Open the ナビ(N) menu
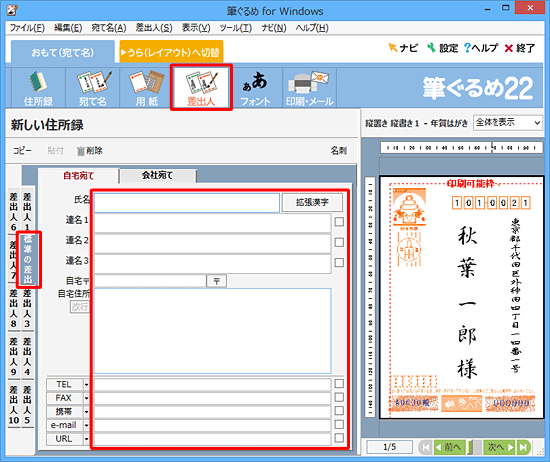Screen dimensions: 550x462 coord(274,28)
